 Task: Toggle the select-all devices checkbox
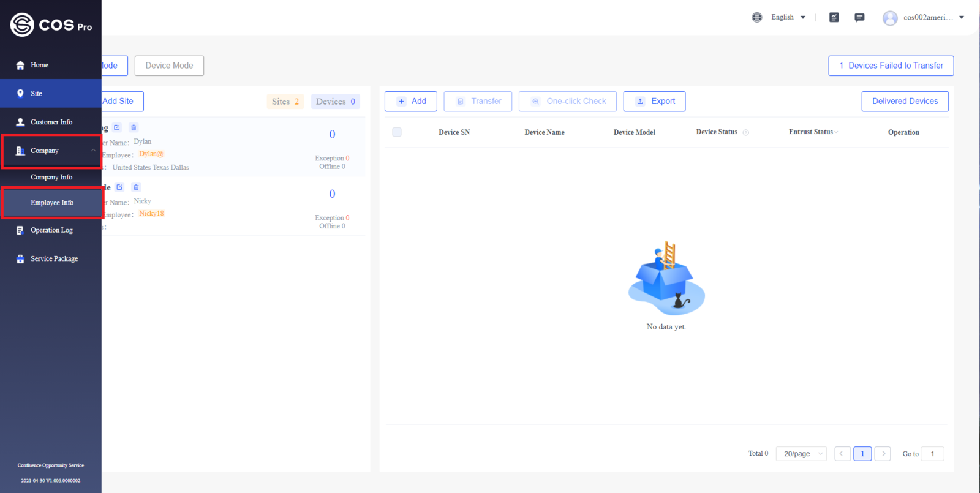pyautogui.click(x=397, y=132)
